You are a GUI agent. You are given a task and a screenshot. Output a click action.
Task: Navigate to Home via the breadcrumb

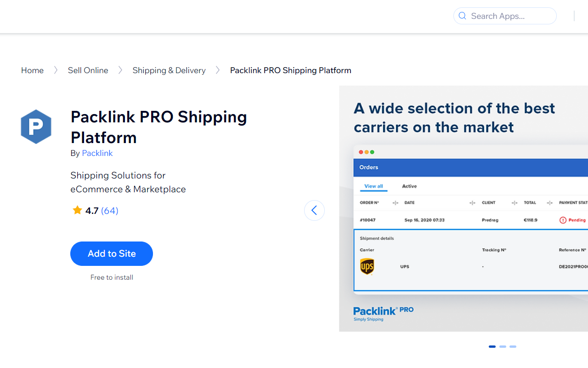(32, 70)
